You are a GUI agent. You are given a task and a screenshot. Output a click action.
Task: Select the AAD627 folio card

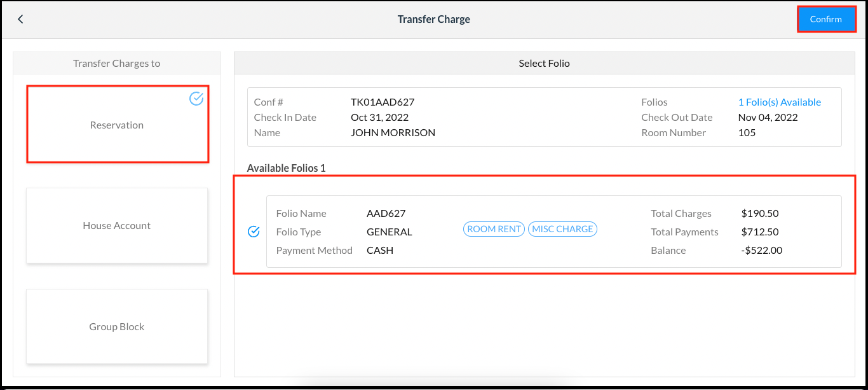point(544,232)
